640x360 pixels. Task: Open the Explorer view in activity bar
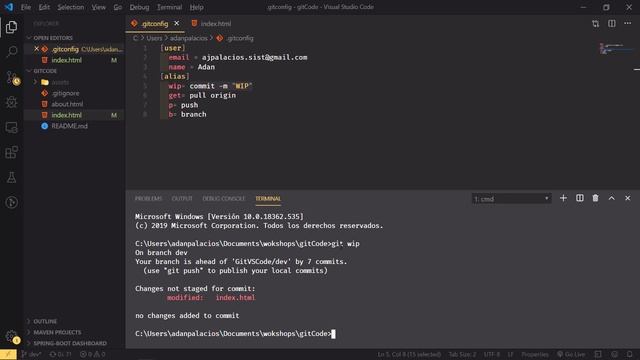point(11,27)
